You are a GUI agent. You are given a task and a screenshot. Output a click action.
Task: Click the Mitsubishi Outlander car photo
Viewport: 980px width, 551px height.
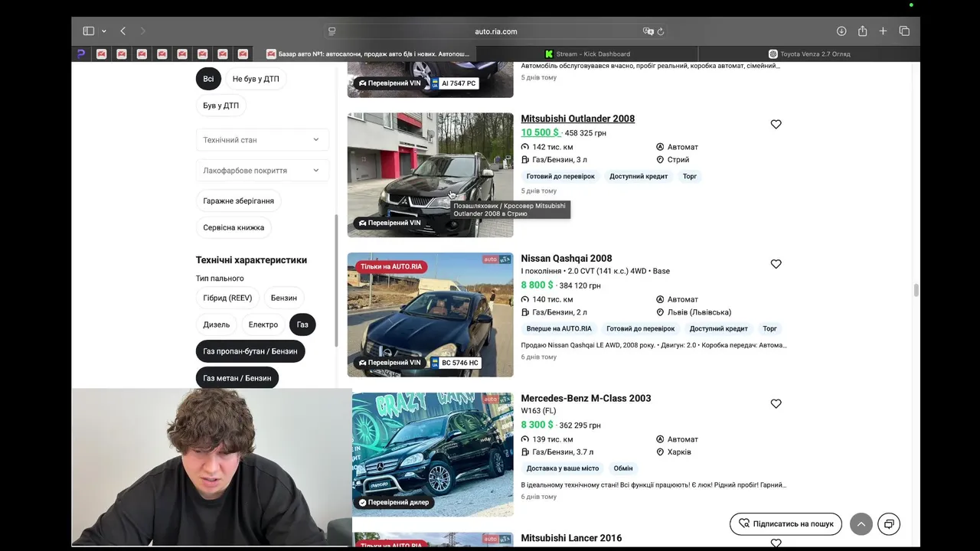pos(430,175)
